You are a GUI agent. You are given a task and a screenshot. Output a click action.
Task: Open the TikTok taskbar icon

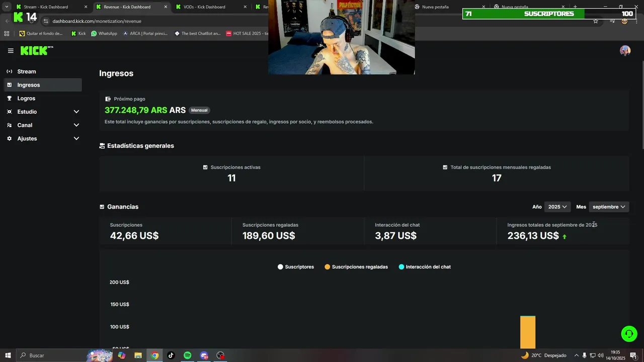(x=171, y=355)
